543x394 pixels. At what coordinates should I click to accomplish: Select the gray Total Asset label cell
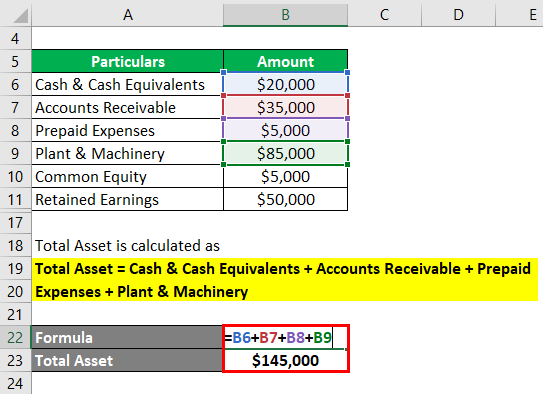point(127,360)
